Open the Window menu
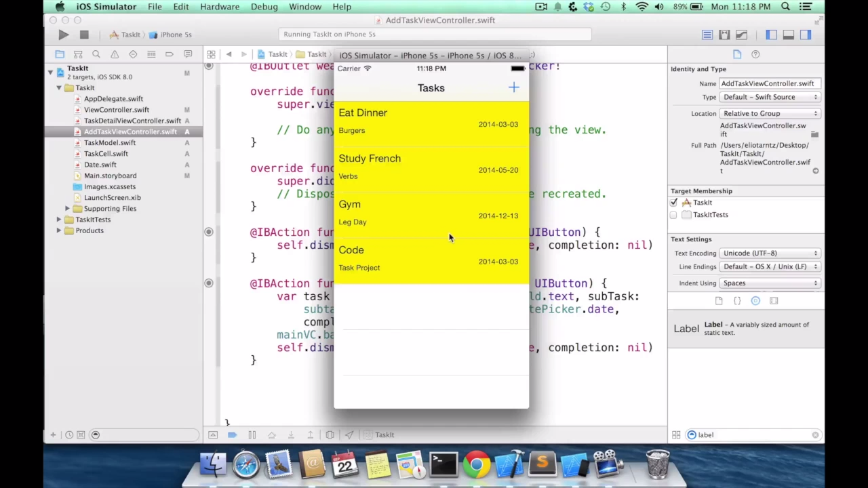This screenshot has width=868, height=488. click(305, 7)
